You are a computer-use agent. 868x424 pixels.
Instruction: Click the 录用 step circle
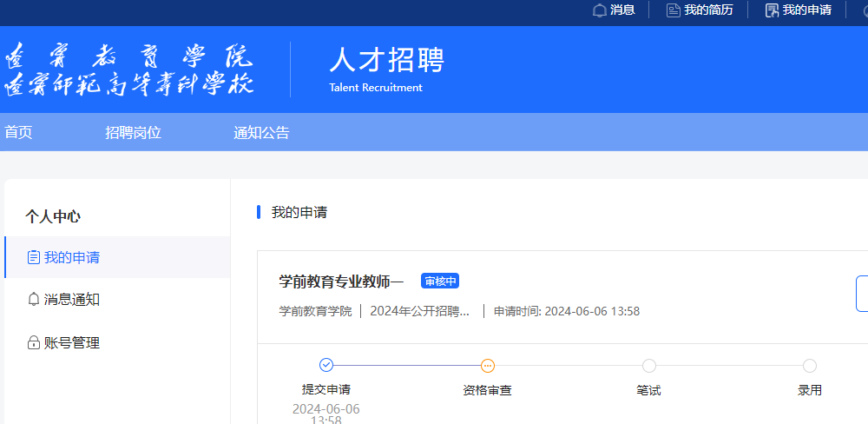point(810,366)
